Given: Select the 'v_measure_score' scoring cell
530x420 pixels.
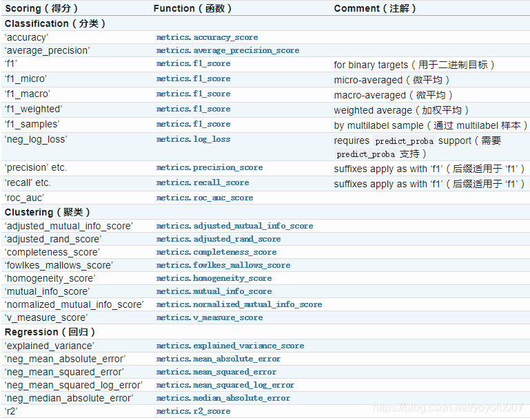Looking at the screenshot, I should coord(46,317).
